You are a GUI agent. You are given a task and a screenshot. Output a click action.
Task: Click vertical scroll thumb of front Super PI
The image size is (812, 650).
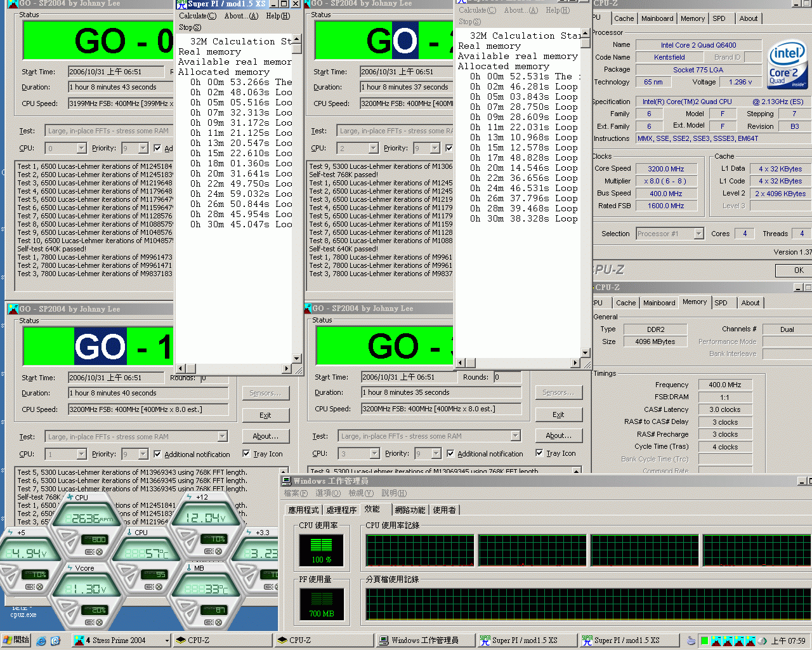click(x=296, y=49)
